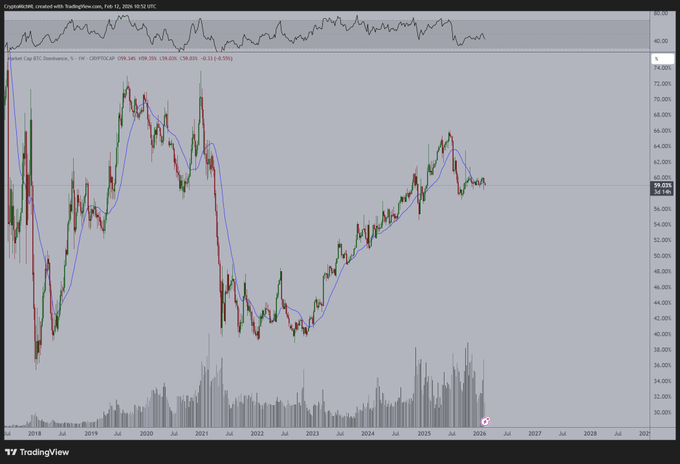Click the 42.00% price axis label
680x464 pixels.
click(662, 318)
